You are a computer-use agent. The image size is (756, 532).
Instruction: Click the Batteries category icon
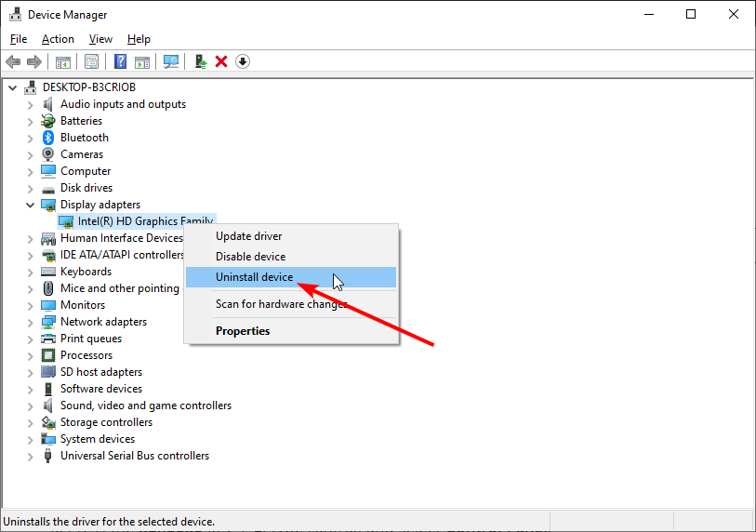point(48,121)
